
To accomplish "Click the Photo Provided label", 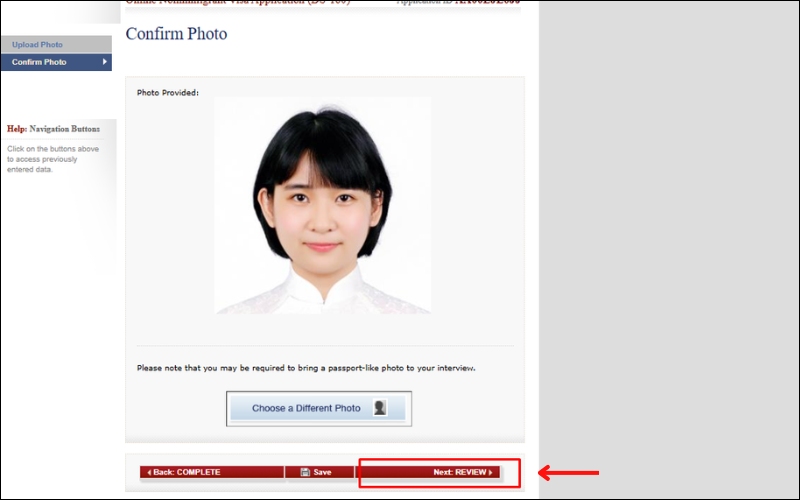I will pos(168,93).
